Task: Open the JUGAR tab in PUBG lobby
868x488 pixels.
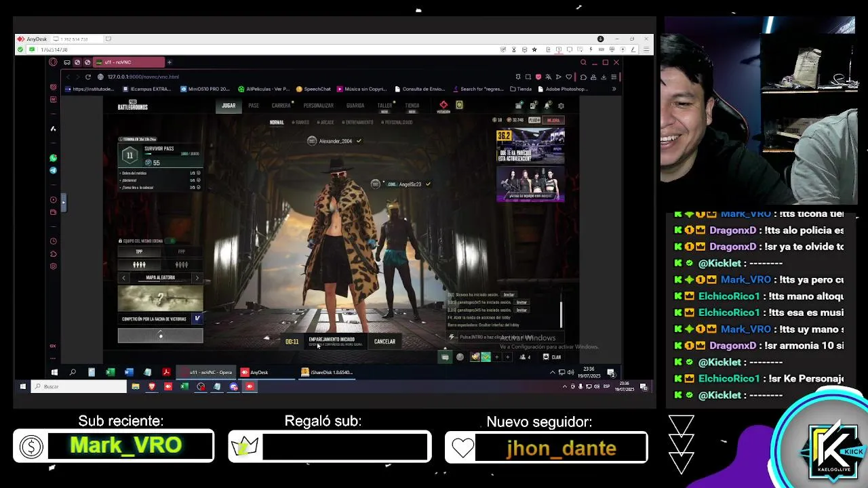Action: tap(229, 106)
